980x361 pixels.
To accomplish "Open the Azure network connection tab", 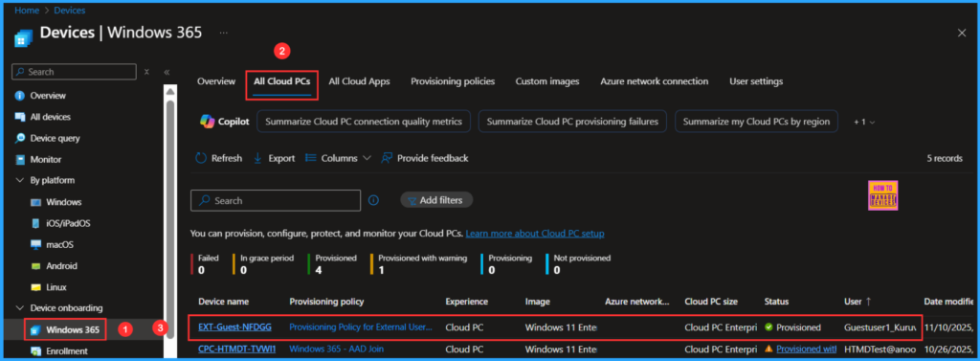I will tap(654, 81).
